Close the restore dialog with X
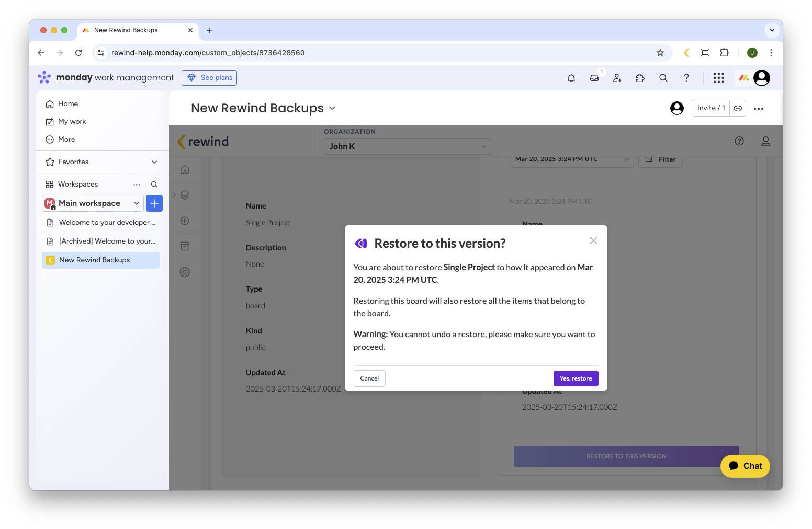Screen dimensions: 812x529 point(593,240)
